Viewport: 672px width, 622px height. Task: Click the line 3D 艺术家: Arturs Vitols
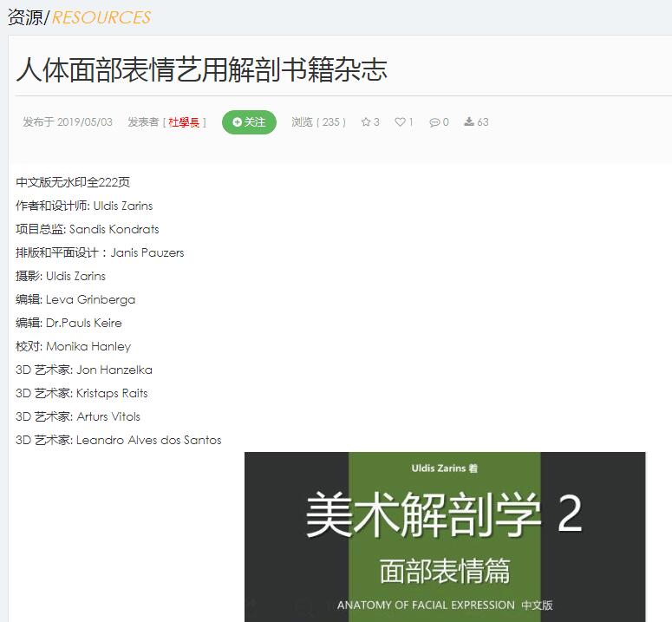[x=78, y=416]
